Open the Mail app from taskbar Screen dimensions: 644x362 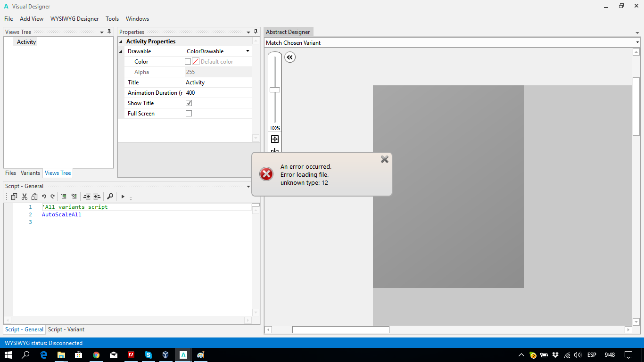[x=114, y=355]
